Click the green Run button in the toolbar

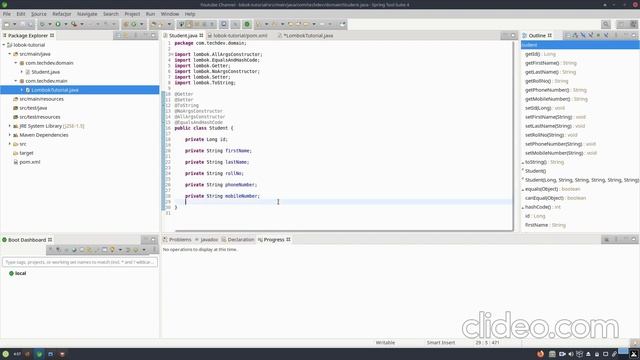click(58, 24)
